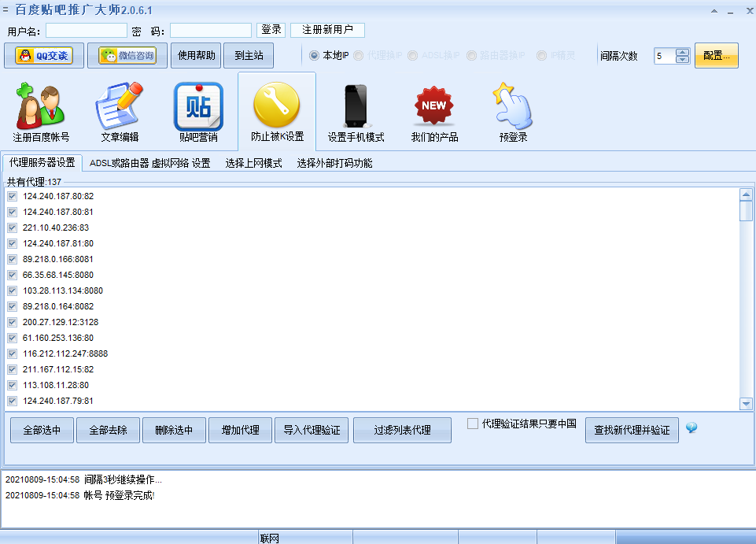Click the proxy list scroll-down arrow
Screen dimensions: 756x544
coord(746,404)
